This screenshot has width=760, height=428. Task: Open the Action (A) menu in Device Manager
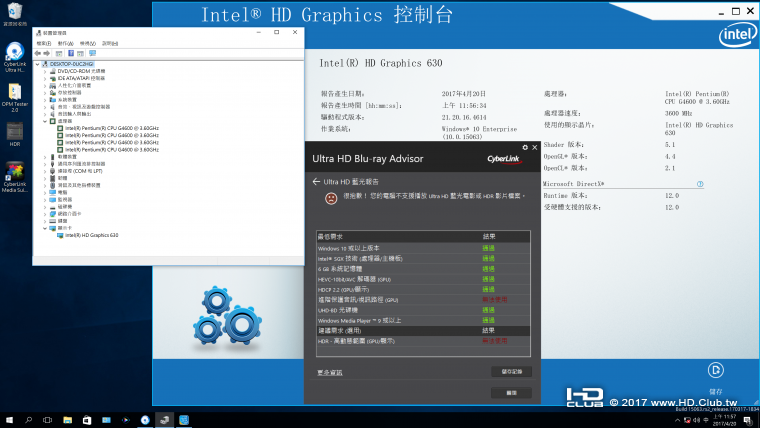[65, 44]
